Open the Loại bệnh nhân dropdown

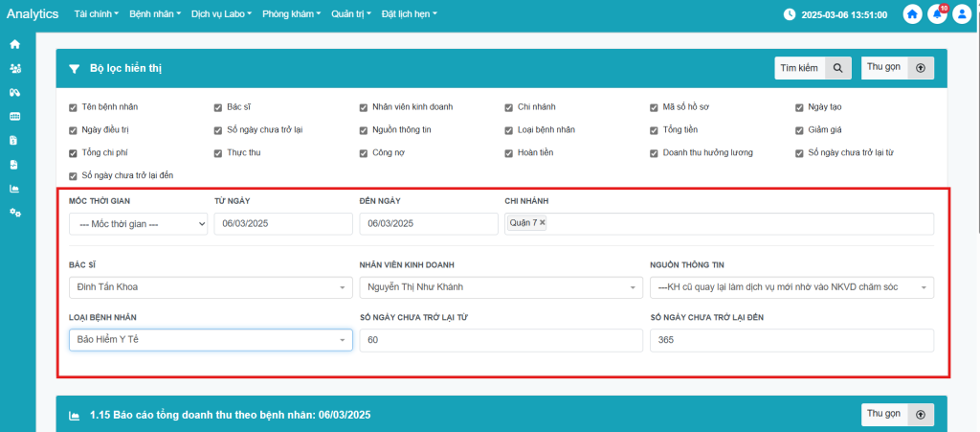211,340
